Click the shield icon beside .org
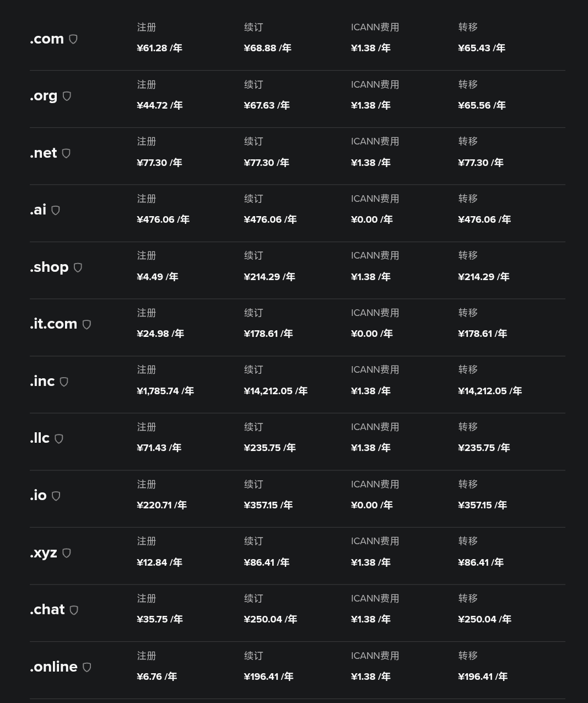This screenshot has height=703, width=588. [x=67, y=96]
